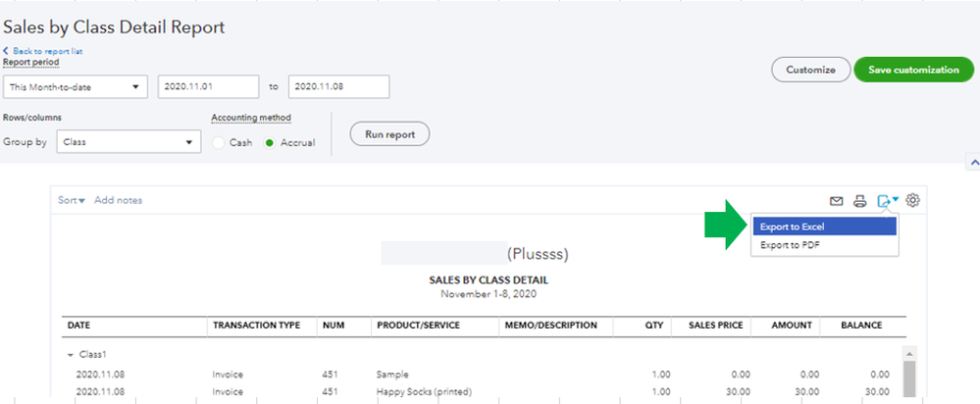Image resolution: width=980 pixels, height=404 pixels.
Task: Click the Add notes link
Action: [x=118, y=200]
